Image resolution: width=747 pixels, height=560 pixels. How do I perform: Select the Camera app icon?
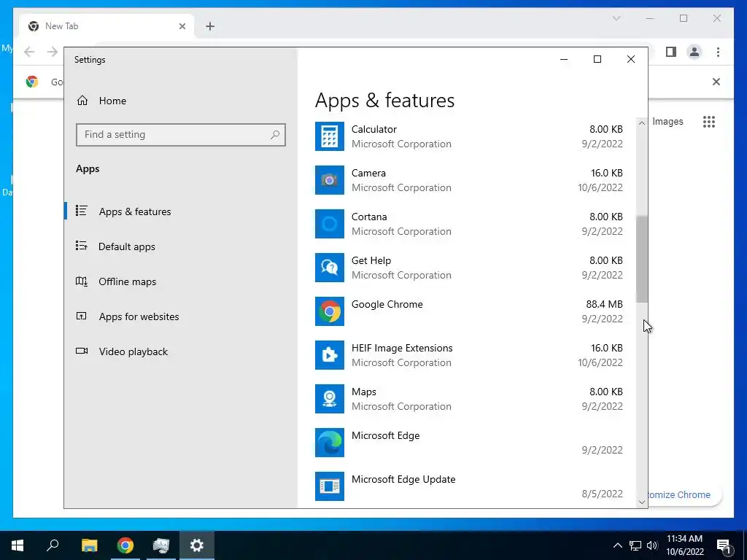pos(329,180)
